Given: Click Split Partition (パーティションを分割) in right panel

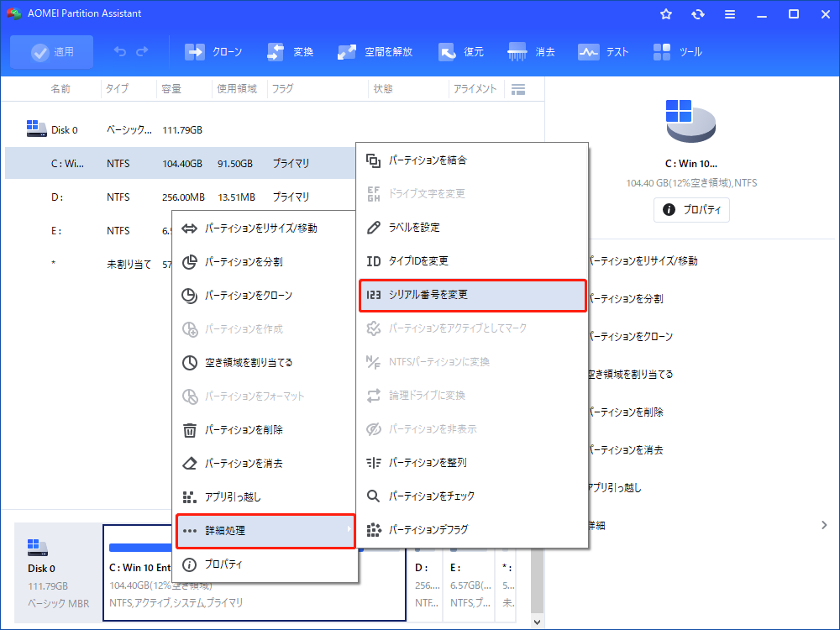Looking at the screenshot, I should 626,299.
